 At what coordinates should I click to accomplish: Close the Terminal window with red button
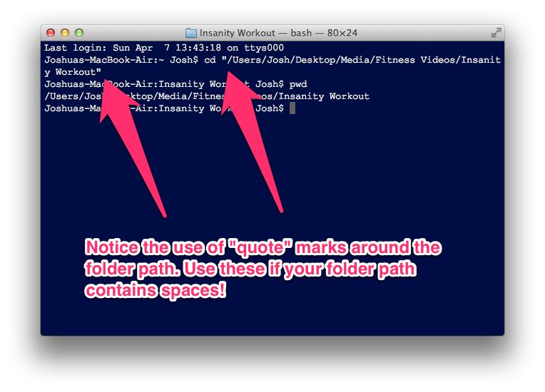[51, 33]
